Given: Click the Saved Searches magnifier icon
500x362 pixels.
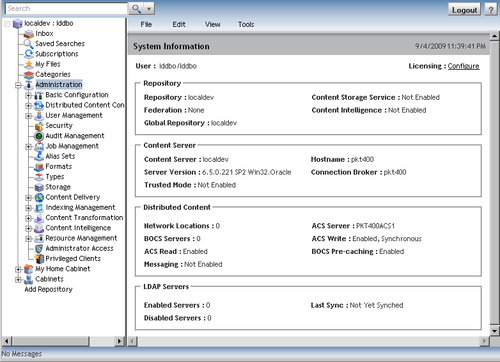Looking at the screenshot, I should [x=28, y=44].
